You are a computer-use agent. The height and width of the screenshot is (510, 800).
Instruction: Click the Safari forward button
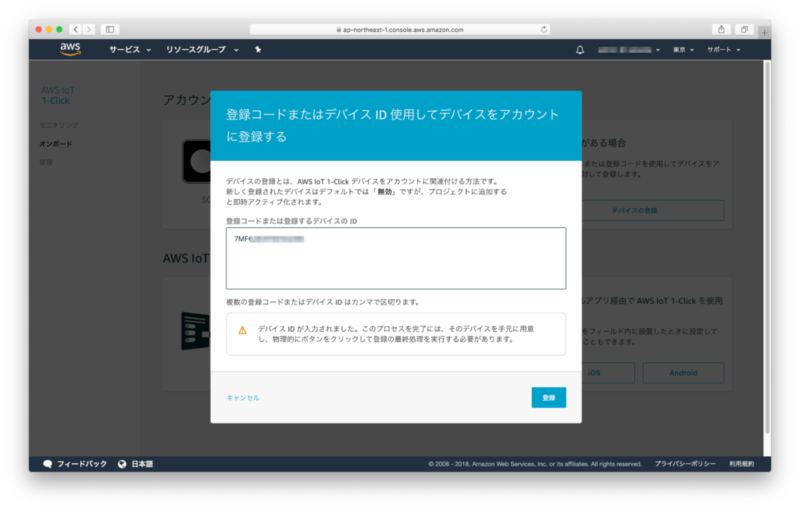tap(89, 29)
